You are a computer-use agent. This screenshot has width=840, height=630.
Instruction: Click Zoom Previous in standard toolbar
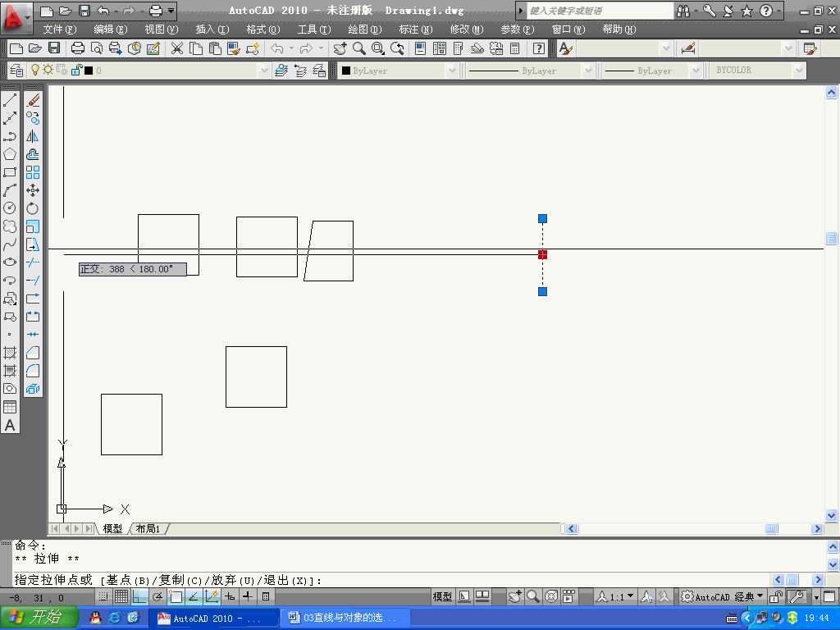click(397, 48)
